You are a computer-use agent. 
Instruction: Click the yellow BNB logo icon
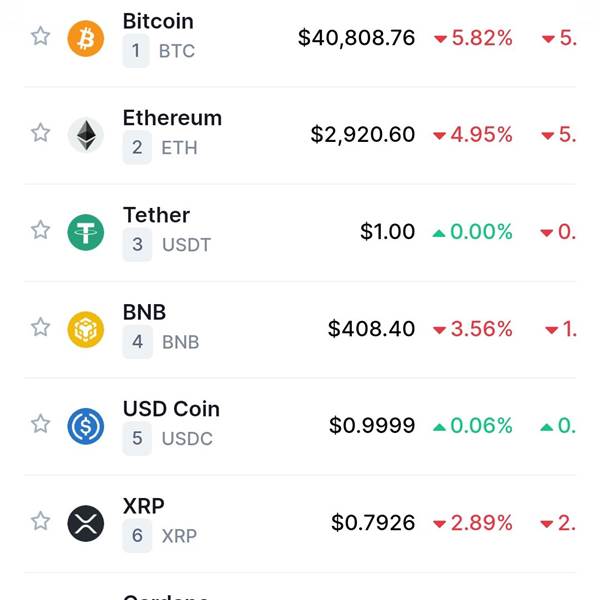(86, 329)
